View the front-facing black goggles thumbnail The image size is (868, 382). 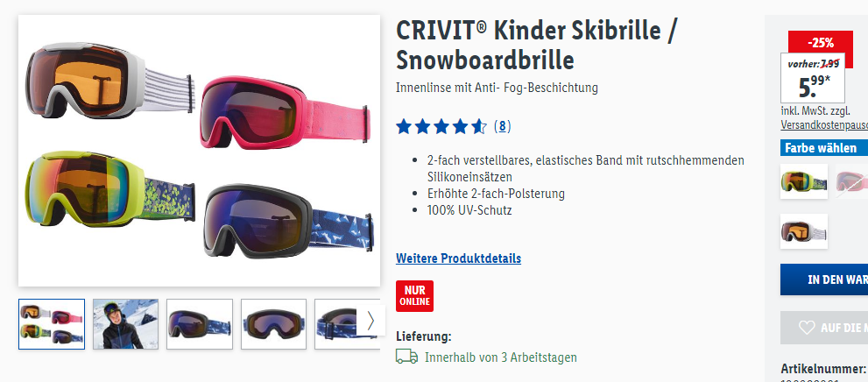[274, 324]
